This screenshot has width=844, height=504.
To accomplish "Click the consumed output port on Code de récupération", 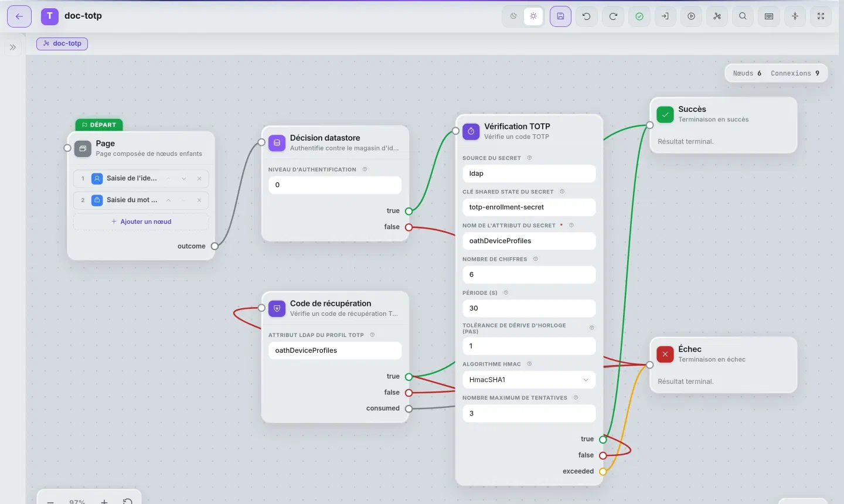I will click(409, 408).
